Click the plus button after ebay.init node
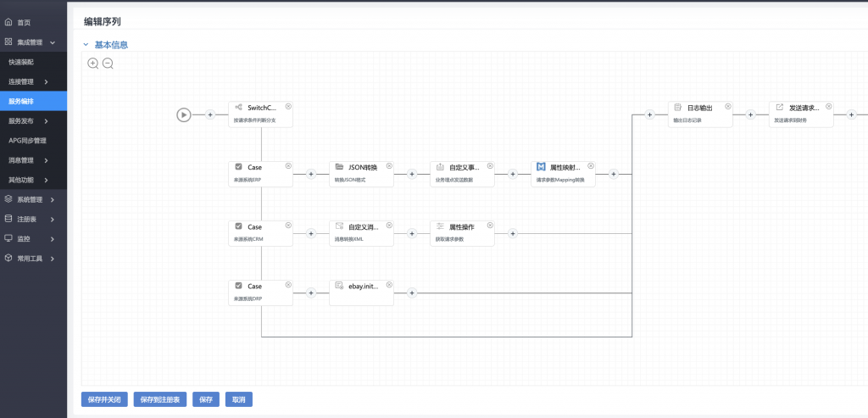The width and height of the screenshot is (868, 418). (x=412, y=293)
